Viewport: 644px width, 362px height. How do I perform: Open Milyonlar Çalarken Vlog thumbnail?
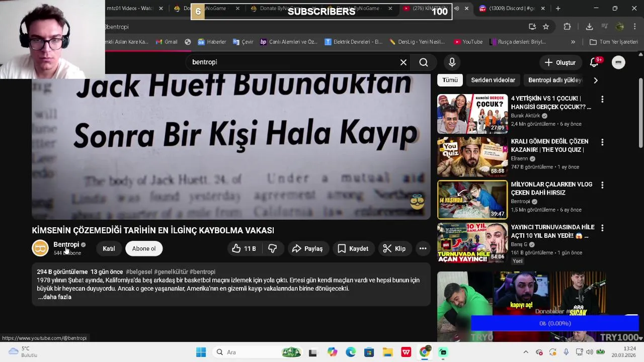[472, 200]
